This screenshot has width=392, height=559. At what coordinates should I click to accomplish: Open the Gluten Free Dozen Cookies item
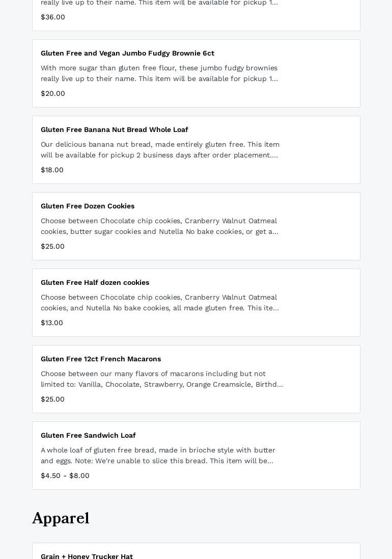tap(88, 206)
